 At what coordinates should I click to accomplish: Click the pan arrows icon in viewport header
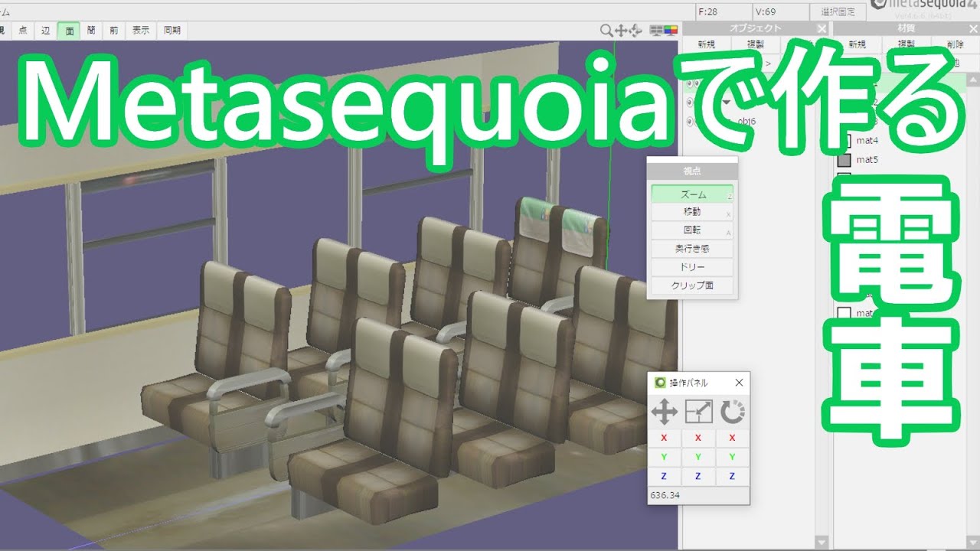(621, 31)
